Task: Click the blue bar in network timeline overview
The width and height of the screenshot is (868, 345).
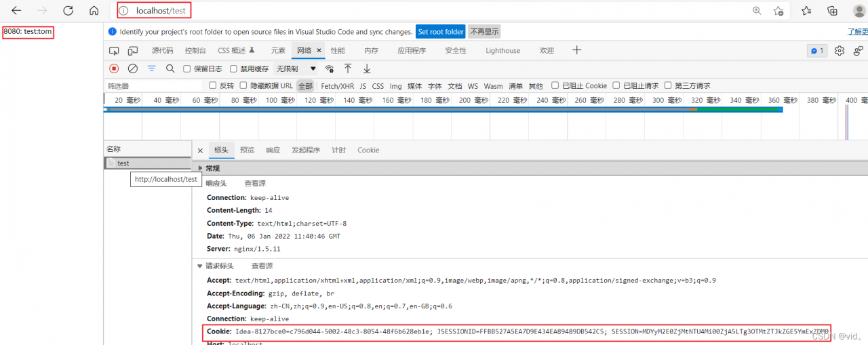Action: coord(444,109)
